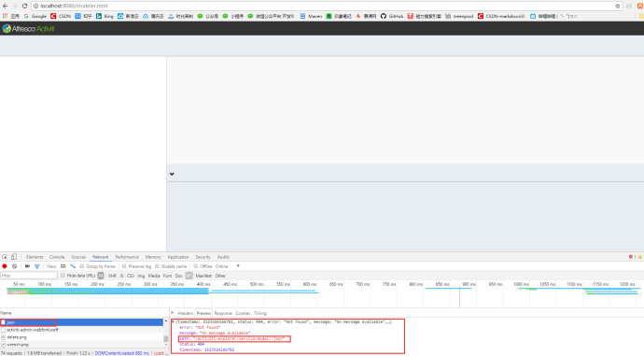Enable Preserve log checkbox
This screenshot has height=356, width=644.
tap(124, 266)
